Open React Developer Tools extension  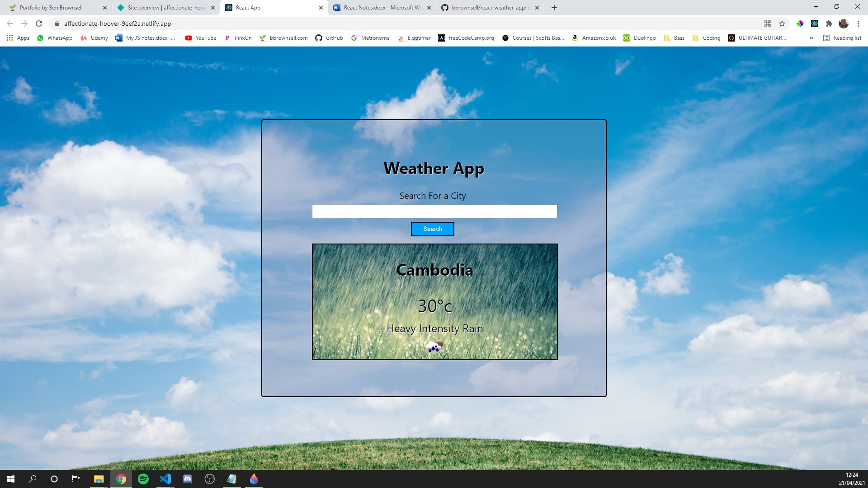click(x=815, y=23)
